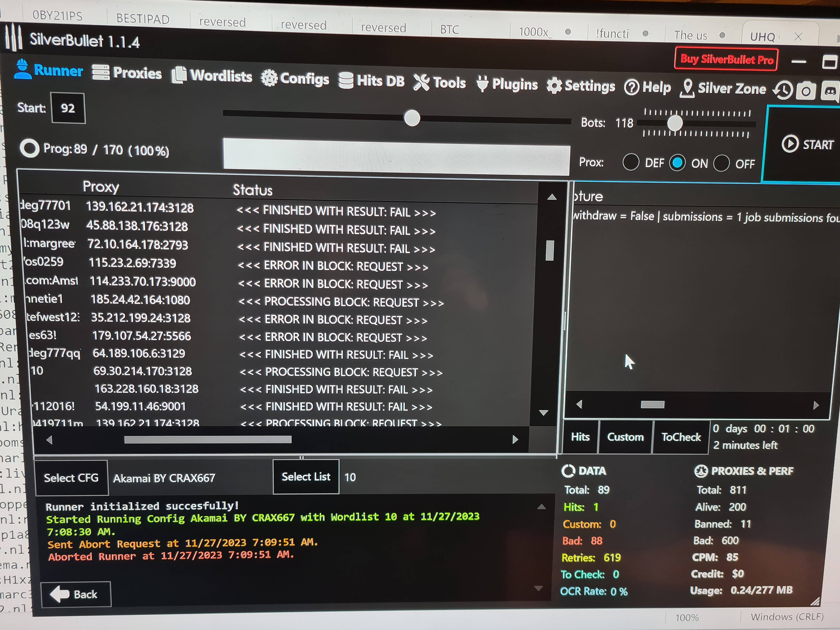Select the DEF proxy radio button

pos(631,162)
